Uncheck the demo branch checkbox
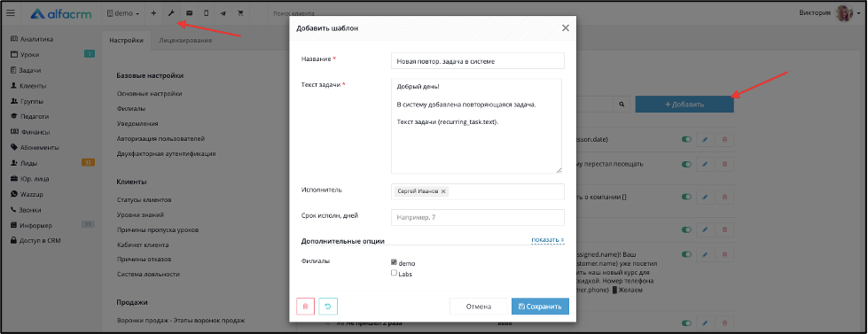868x334 pixels. (395, 262)
